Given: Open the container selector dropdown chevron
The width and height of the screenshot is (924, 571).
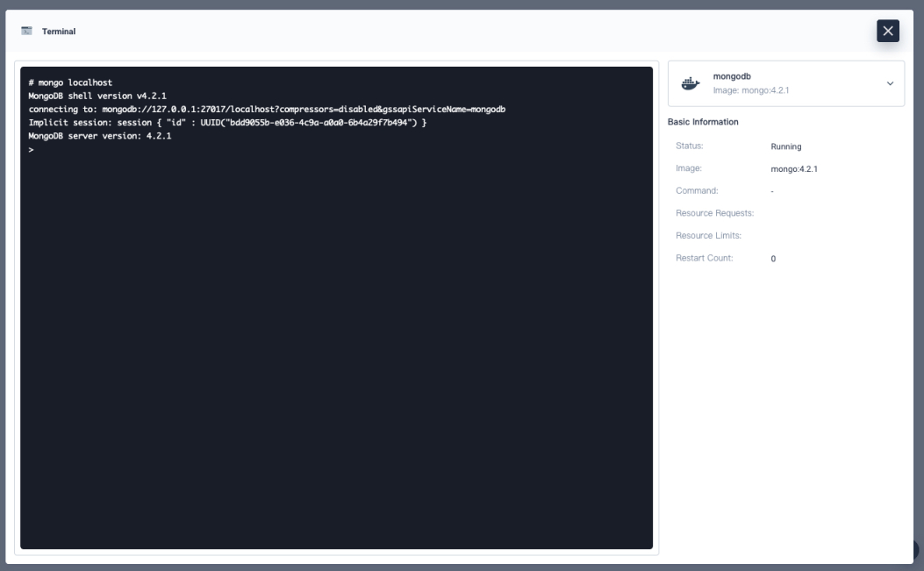Looking at the screenshot, I should (x=892, y=82).
